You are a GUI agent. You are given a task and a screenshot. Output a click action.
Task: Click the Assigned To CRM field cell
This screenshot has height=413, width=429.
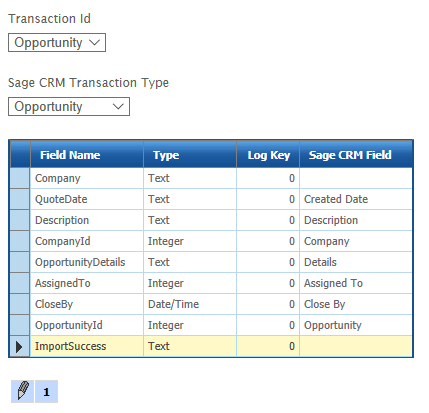tap(356, 283)
